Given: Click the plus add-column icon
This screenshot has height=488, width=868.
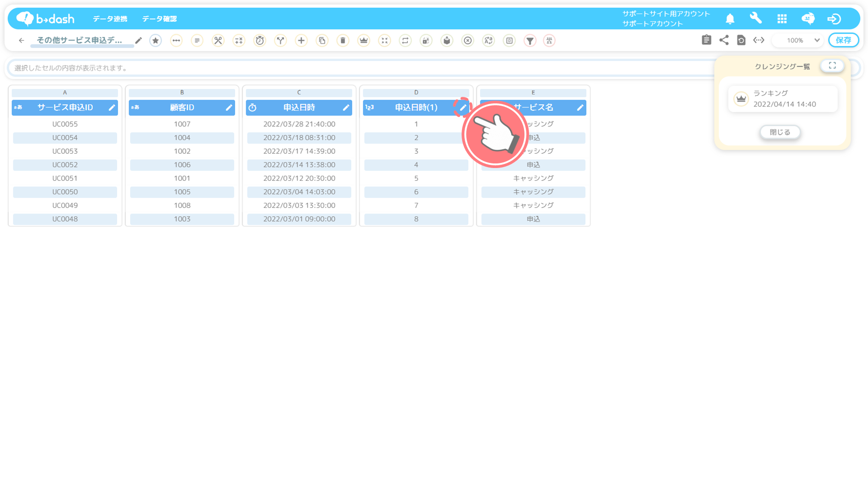Looking at the screenshot, I should [301, 40].
